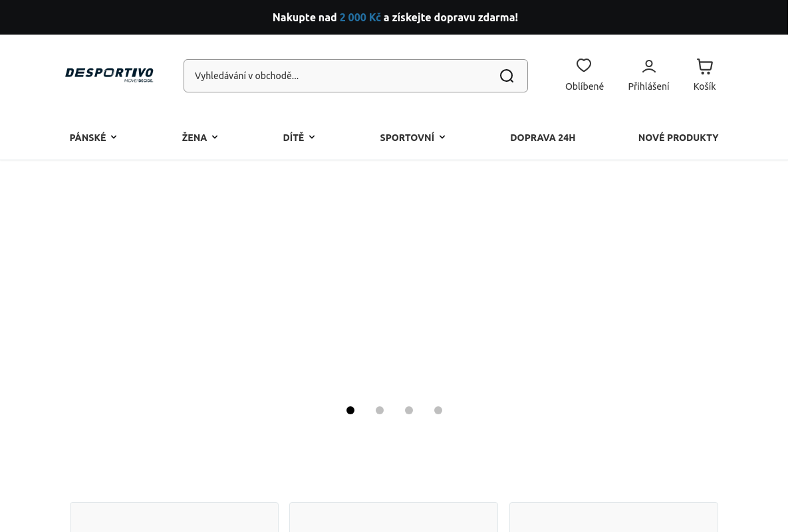Select the first carousel dot
The width and height of the screenshot is (798, 532).
(350, 410)
